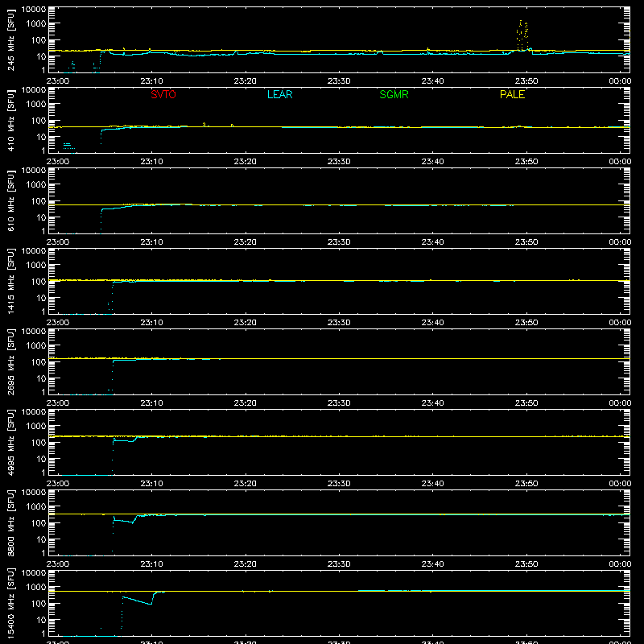Select the 4995 MHz [SFU] axis label

(x=11, y=442)
